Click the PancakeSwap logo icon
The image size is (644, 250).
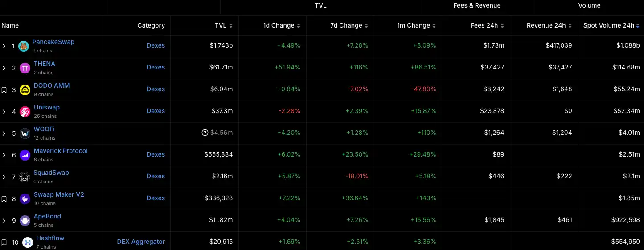click(x=24, y=46)
